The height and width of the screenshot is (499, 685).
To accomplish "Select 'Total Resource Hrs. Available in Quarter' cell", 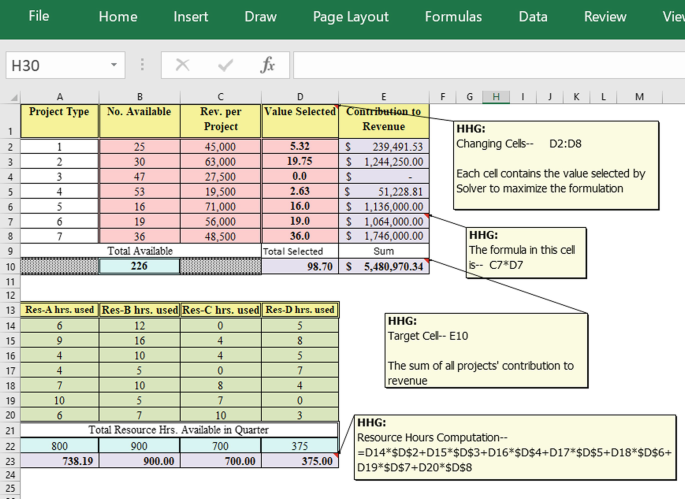I will [x=179, y=430].
